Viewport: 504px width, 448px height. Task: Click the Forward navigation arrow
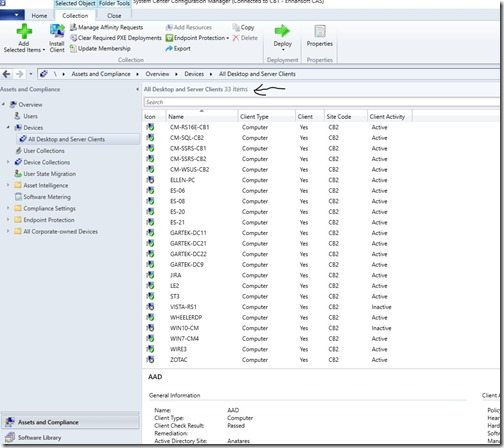pyautogui.click(x=20, y=74)
